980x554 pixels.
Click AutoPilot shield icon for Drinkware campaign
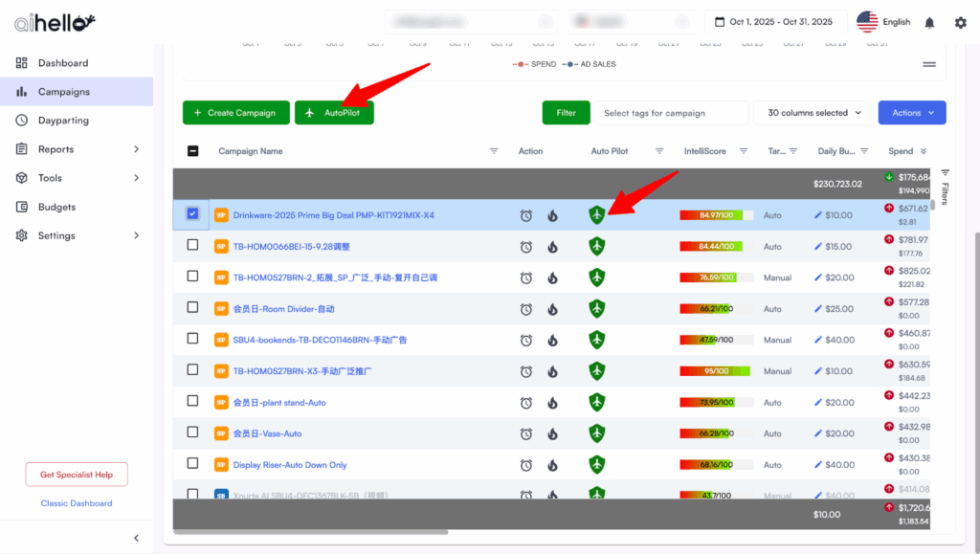tap(597, 215)
